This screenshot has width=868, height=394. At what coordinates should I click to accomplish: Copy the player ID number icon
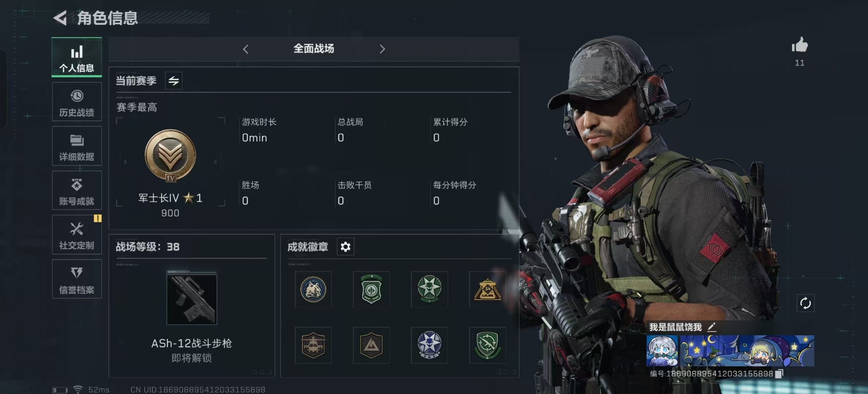coord(779,374)
